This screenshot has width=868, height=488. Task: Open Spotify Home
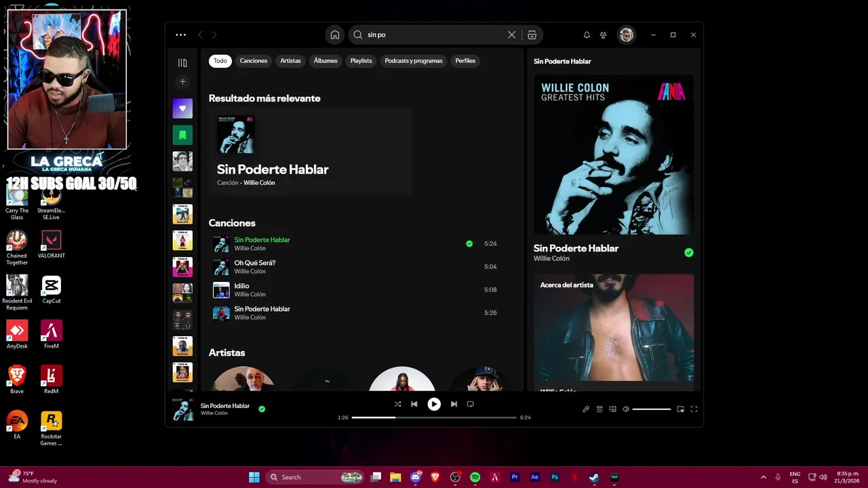(x=334, y=35)
